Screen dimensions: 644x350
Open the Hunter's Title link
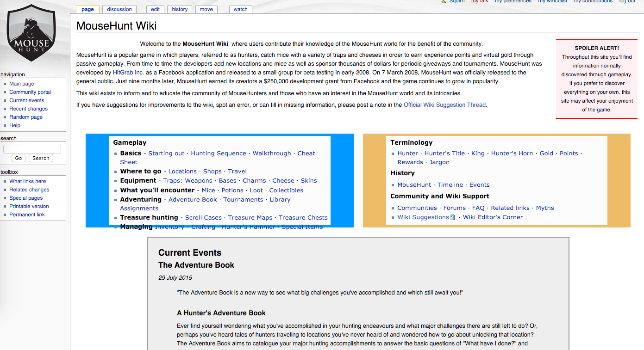pos(444,154)
